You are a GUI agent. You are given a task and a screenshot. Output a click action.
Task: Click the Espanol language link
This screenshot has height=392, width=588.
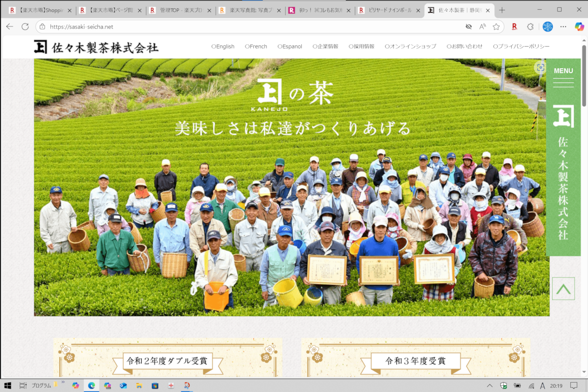[x=290, y=47]
